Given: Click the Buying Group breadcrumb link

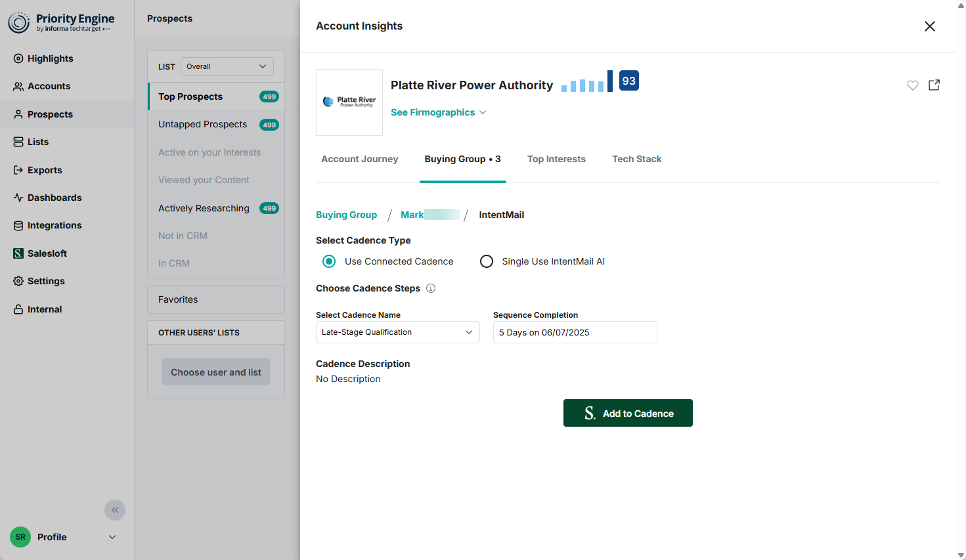Looking at the screenshot, I should click(x=346, y=215).
